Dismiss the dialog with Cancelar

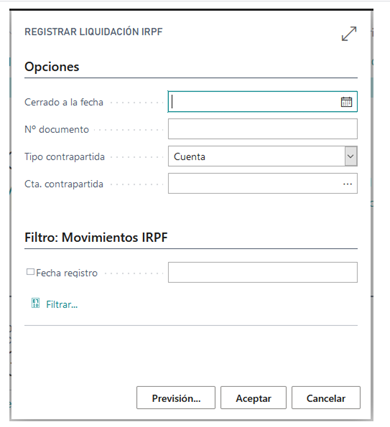tap(326, 398)
